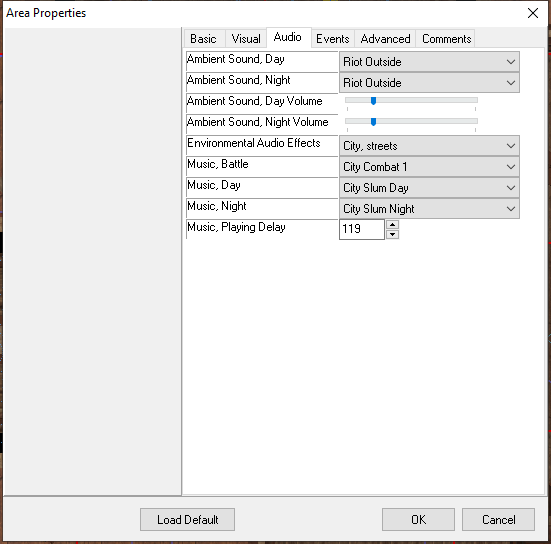Image resolution: width=551 pixels, height=544 pixels.
Task: Click the Ambient Sound Night Volume slider handle
Action: point(374,122)
